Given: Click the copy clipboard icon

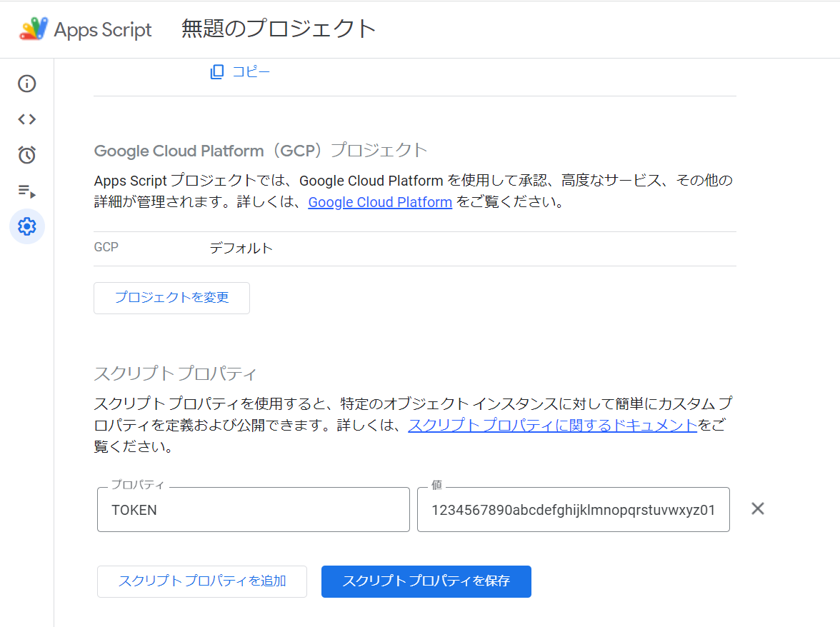Looking at the screenshot, I should tap(217, 71).
